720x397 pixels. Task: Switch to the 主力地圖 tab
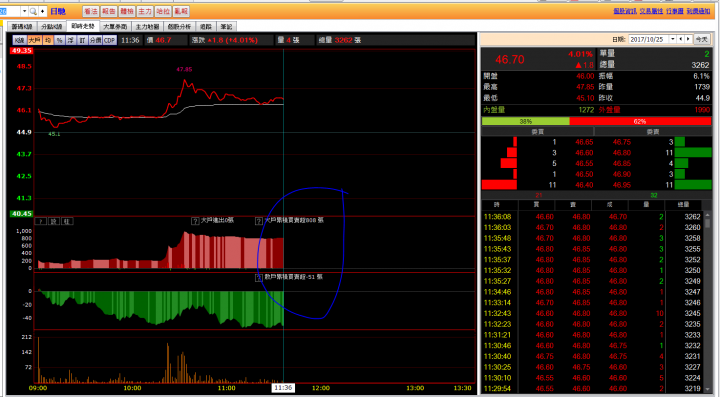tap(147, 27)
